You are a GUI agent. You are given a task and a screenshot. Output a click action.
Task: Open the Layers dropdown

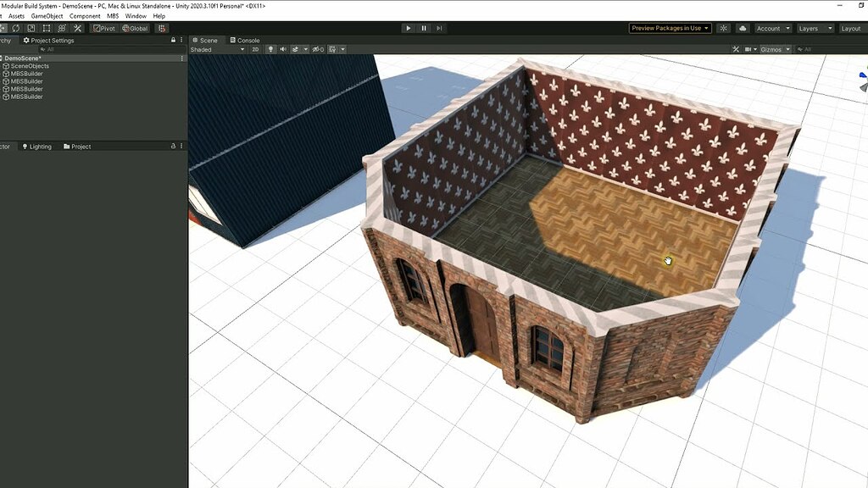coord(814,28)
